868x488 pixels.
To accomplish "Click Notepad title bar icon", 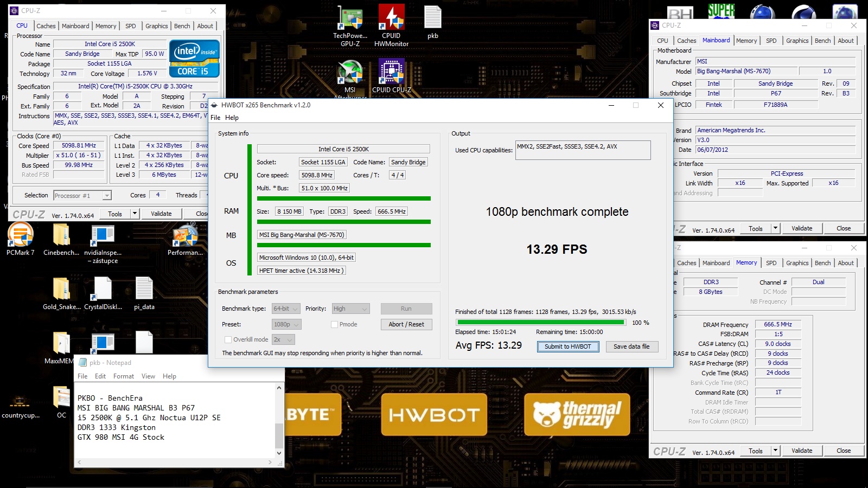I will click(83, 363).
